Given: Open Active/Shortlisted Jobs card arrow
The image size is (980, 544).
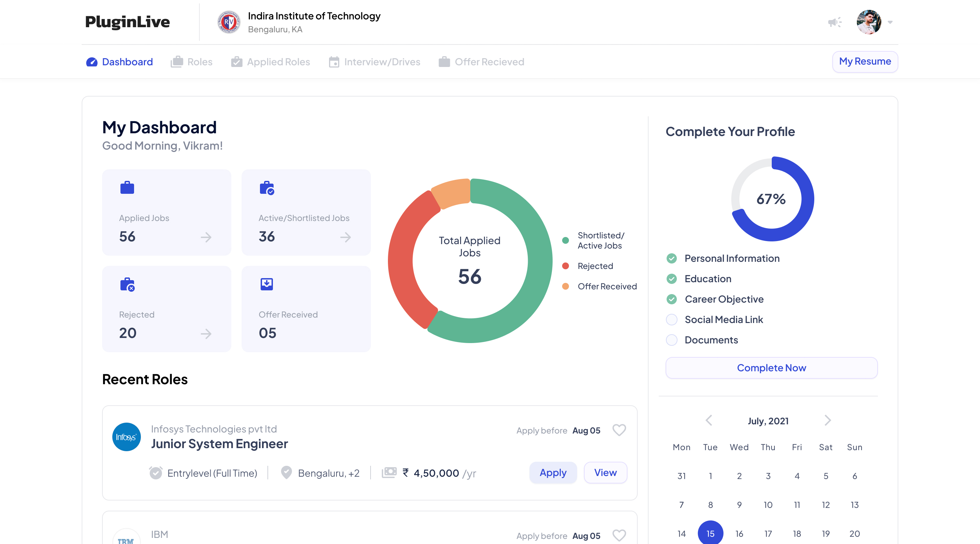Looking at the screenshot, I should click(x=345, y=237).
